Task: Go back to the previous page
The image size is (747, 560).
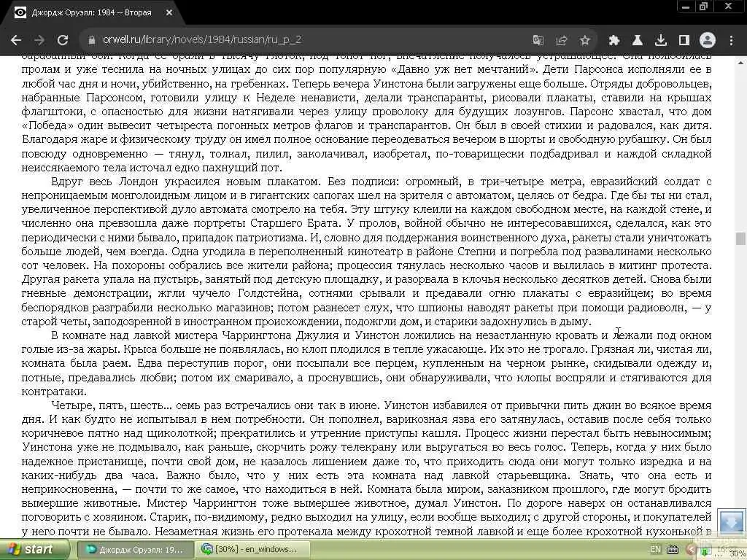Action: (16, 40)
